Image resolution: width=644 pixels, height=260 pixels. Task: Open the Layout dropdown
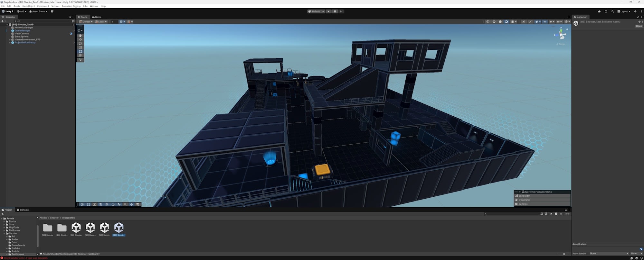click(624, 12)
